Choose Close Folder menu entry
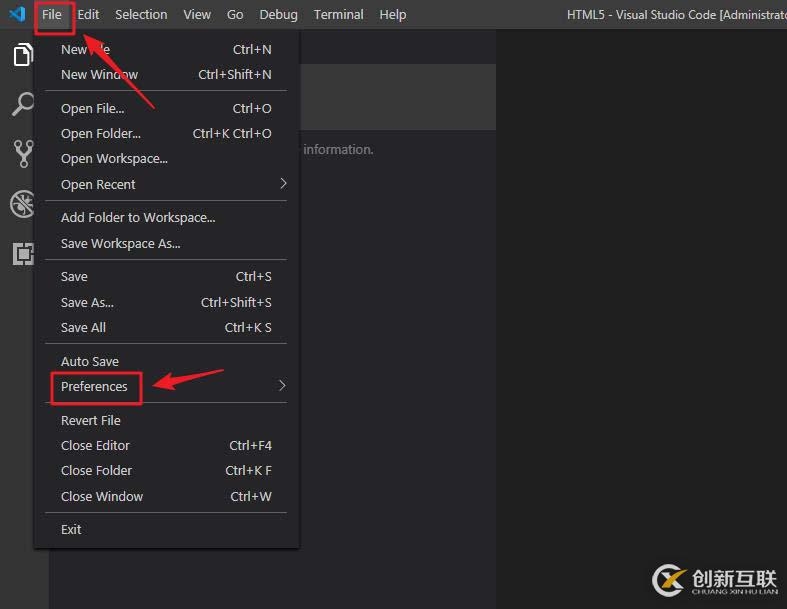The width and height of the screenshot is (787, 609). pos(166,470)
